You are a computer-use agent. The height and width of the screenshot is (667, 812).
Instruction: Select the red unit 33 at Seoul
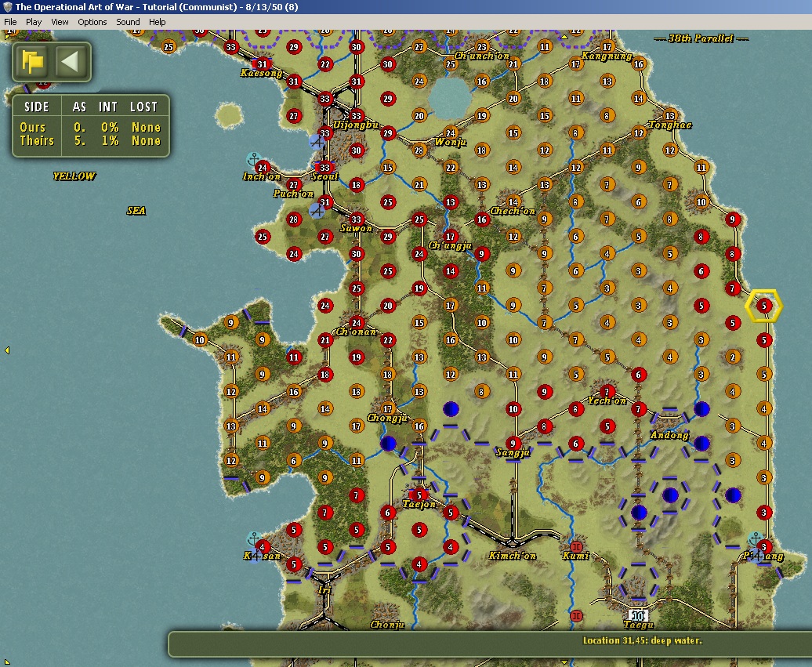point(324,167)
